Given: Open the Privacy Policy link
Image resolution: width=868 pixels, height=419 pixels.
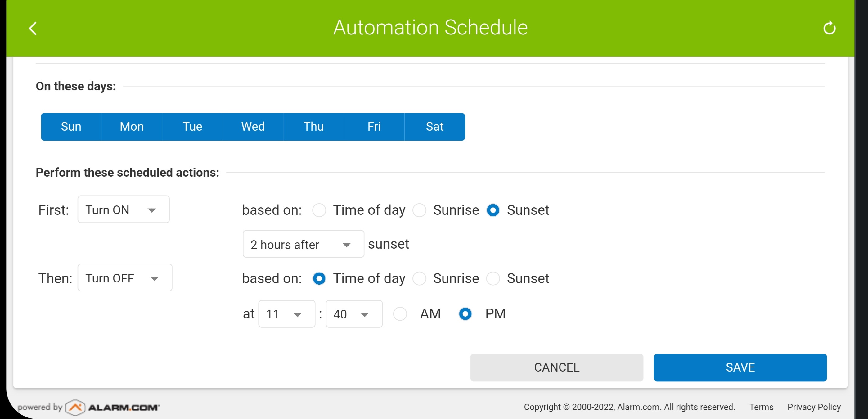Looking at the screenshot, I should click(x=814, y=407).
